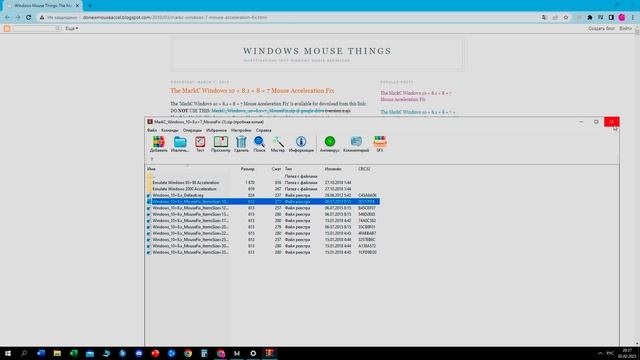Click the Добавить (Add) toolbar icon in WinRAR
640x360 pixels.
pyautogui.click(x=158, y=144)
